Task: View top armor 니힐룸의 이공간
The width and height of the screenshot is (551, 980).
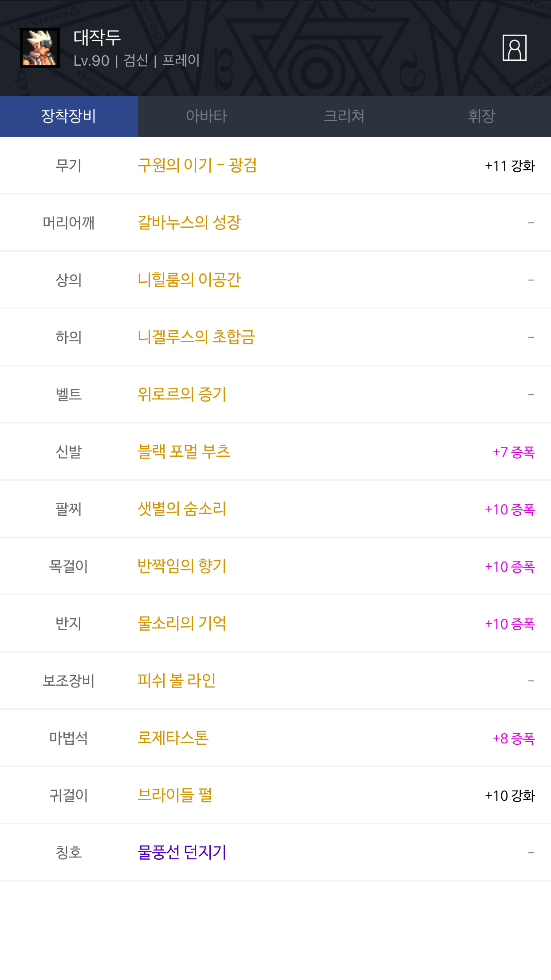Action: tap(189, 280)
